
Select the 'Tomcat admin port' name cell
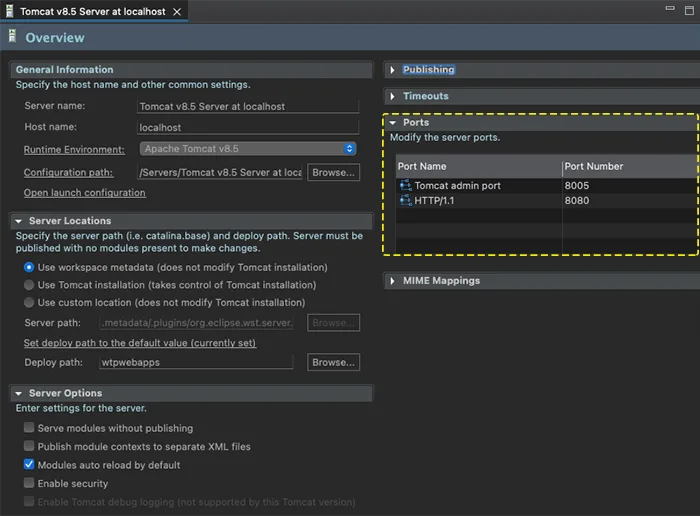click(x=479, y=185)
